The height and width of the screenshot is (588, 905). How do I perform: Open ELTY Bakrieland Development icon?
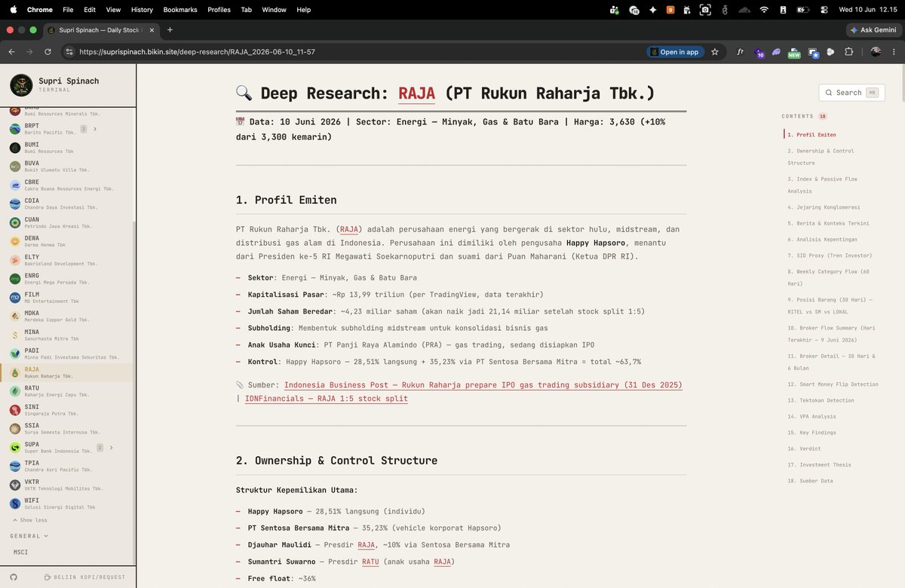point(15,260)
